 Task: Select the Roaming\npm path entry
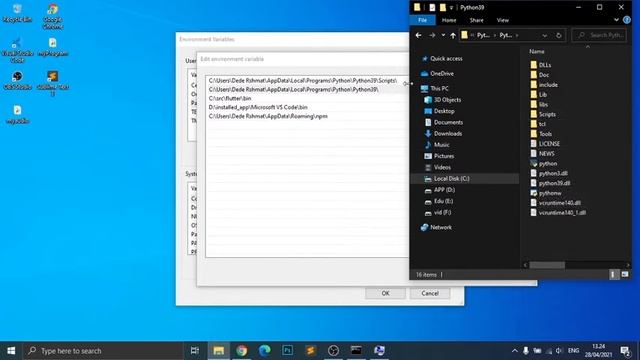[x=268, y=116]
